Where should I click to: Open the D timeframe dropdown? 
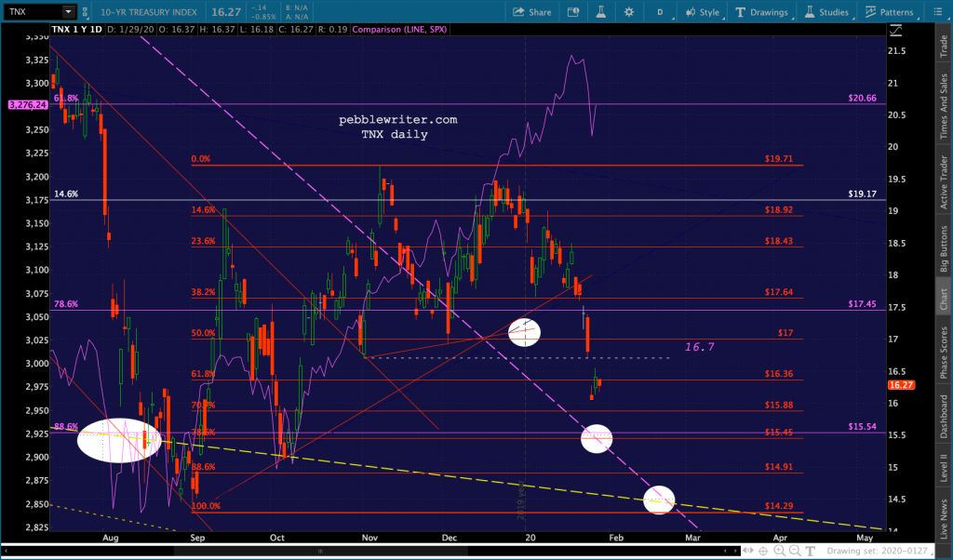661,12
